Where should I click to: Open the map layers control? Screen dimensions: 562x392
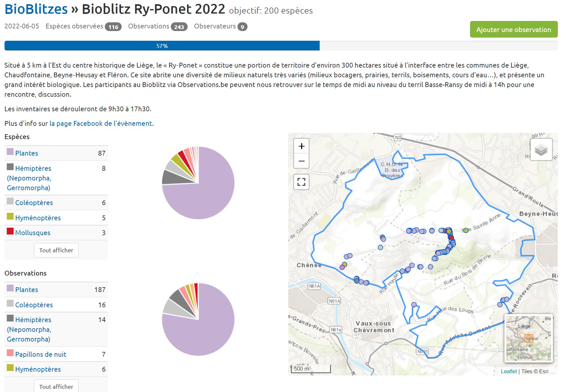(541, 150)
